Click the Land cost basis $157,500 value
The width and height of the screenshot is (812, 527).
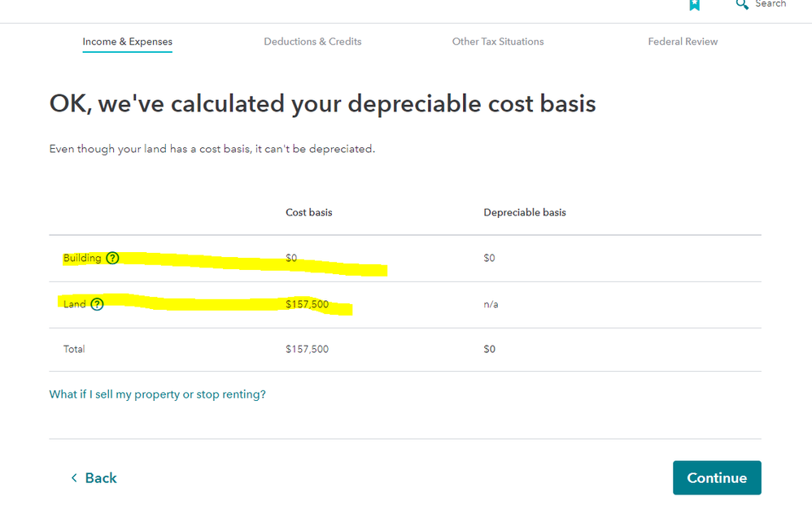307,304
